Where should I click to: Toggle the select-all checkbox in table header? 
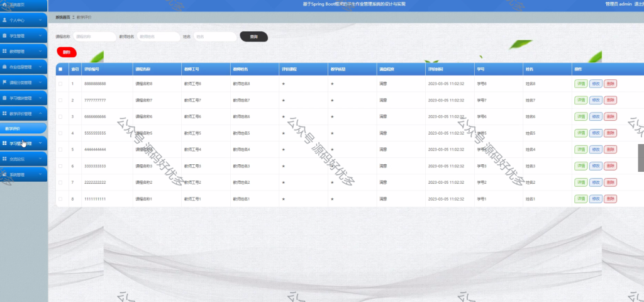[x=60, y=69]
